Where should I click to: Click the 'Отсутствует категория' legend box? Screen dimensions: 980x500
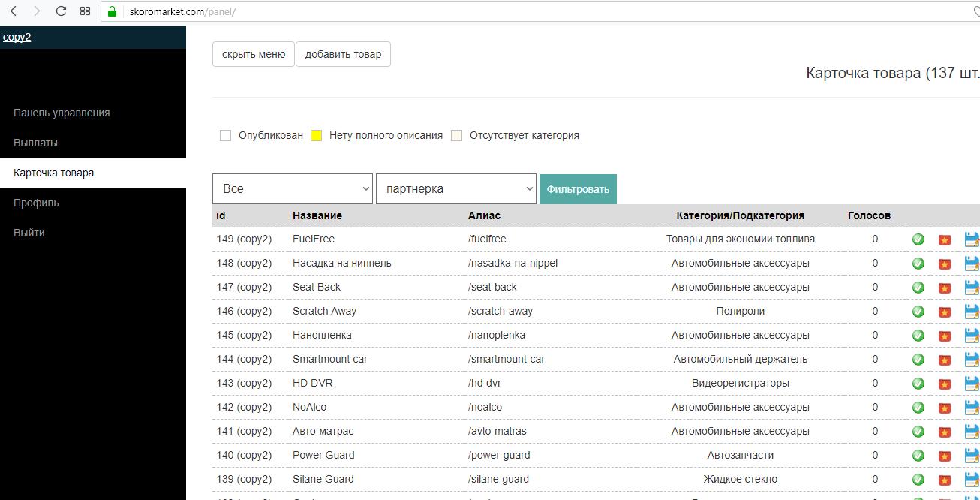(x=456, y=136)
